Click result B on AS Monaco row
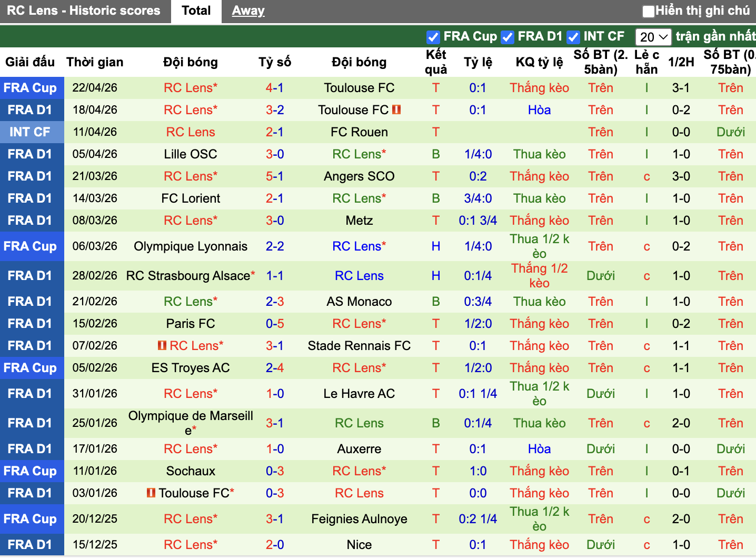 click(436, 302)
